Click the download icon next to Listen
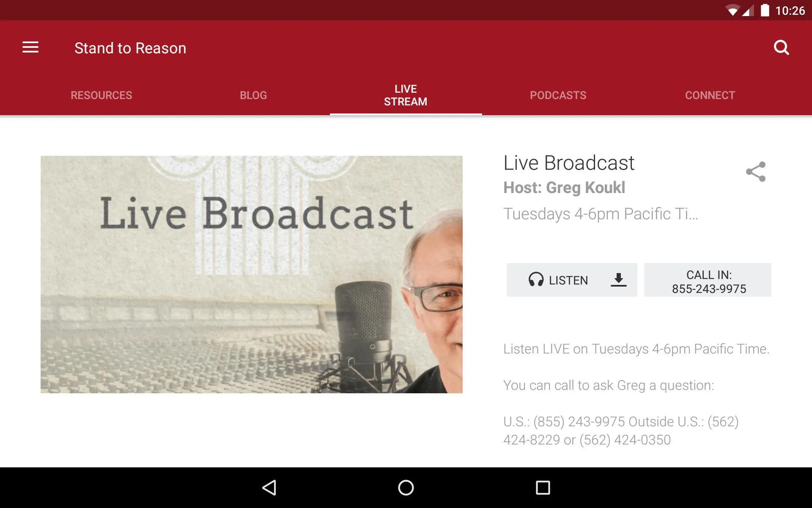The width and height of the screenshot is (812, 508). pyautogui.click(x=618, y=280)
